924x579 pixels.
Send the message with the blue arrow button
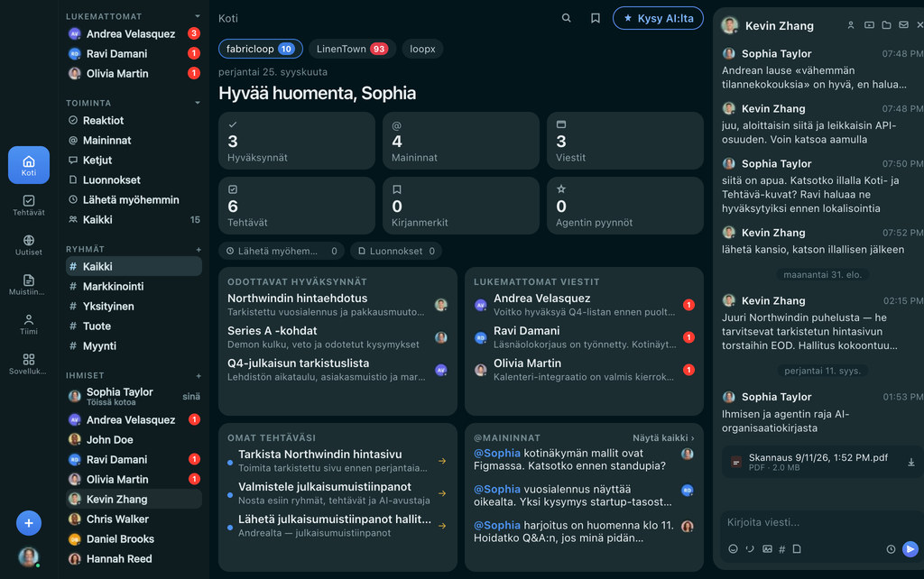pos(910,549)
